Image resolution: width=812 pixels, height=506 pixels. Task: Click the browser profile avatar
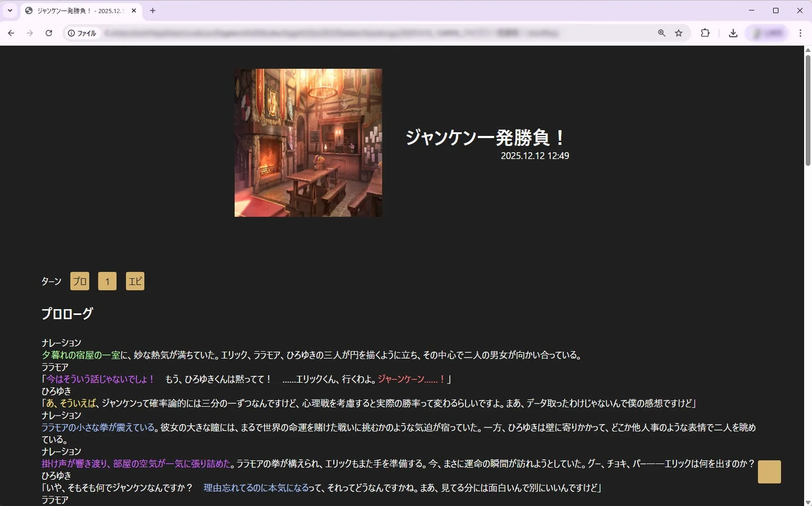click(766, 33)
